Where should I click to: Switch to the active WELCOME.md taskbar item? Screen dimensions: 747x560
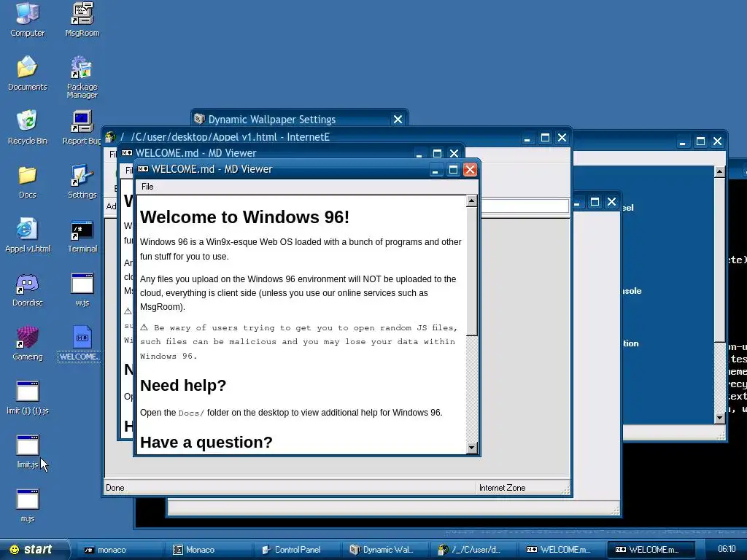coord(651,550)
